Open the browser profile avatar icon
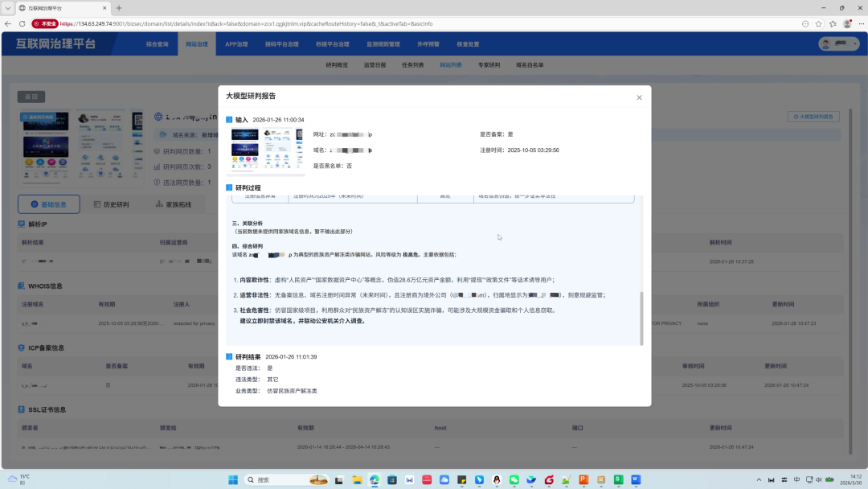868x489 pixels. coord(847,24)
